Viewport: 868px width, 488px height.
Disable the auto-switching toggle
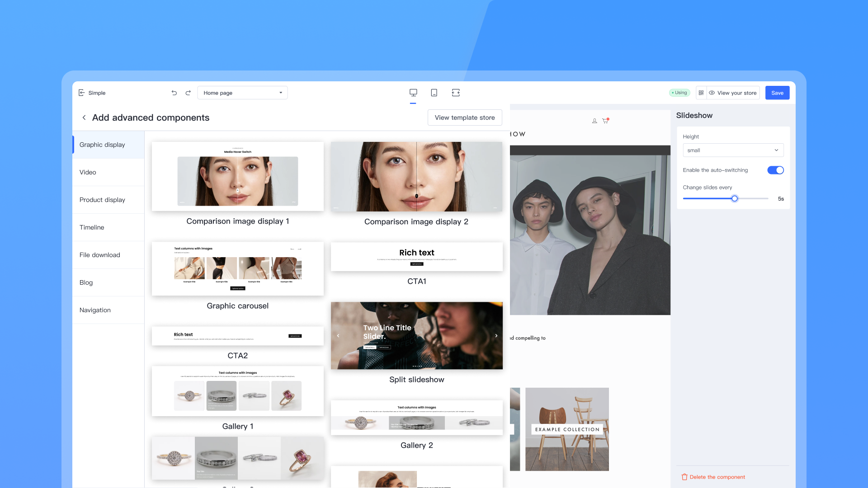click(775, 170)
